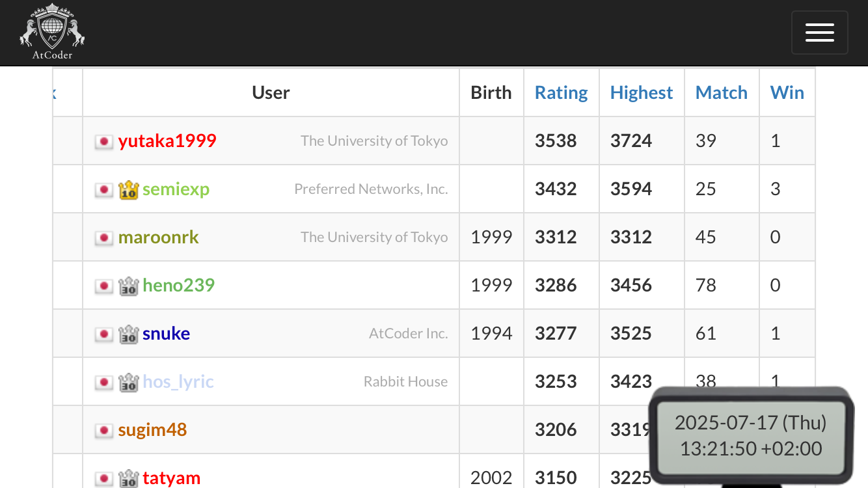Screen dimensions: 868x488
Task: Click Japan flag next to sugim48
Action: (104, 430)
